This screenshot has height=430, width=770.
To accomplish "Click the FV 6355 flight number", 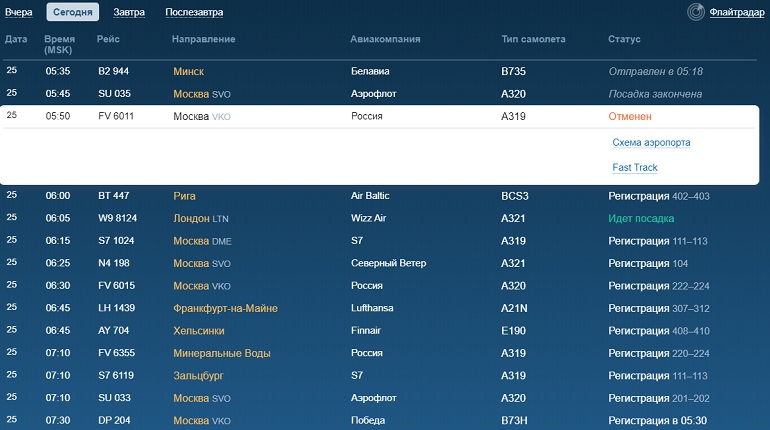I will point(116,353).
